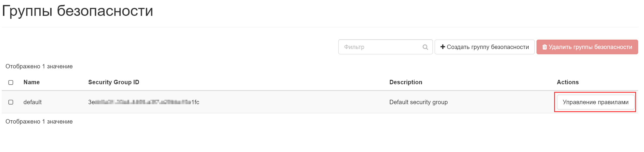The image size is (644, 152).
Task: Click the magnifier search icon in filter
Action: (425, 47)
